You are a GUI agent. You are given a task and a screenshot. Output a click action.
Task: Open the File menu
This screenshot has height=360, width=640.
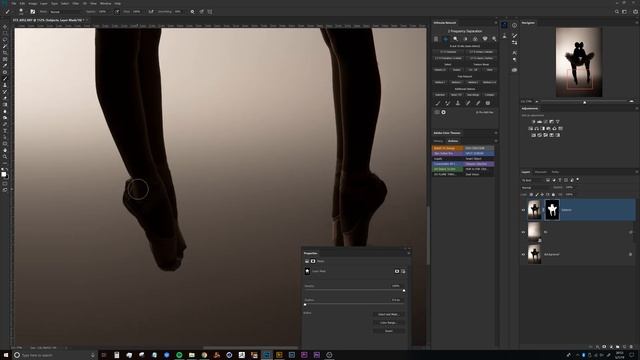coord(14,3)
